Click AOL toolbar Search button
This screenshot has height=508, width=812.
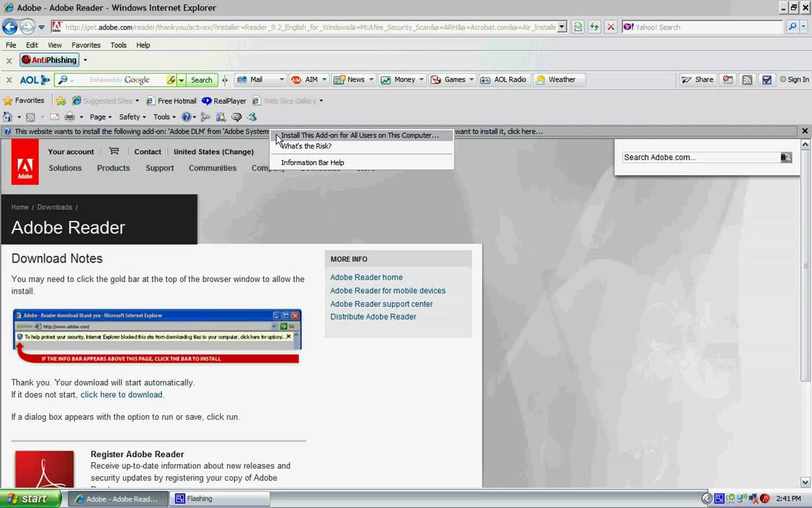(202, 80)
